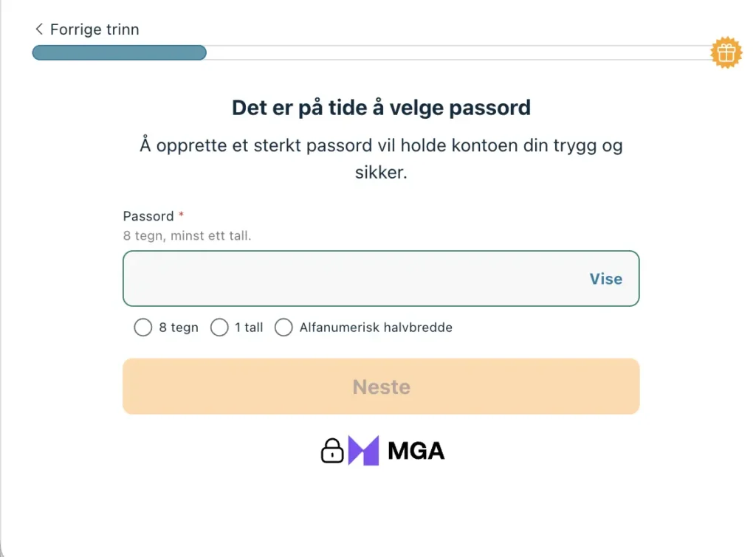Click the "Passord" field label
This screenshot has width=756, height=557.
coord(148,216)
